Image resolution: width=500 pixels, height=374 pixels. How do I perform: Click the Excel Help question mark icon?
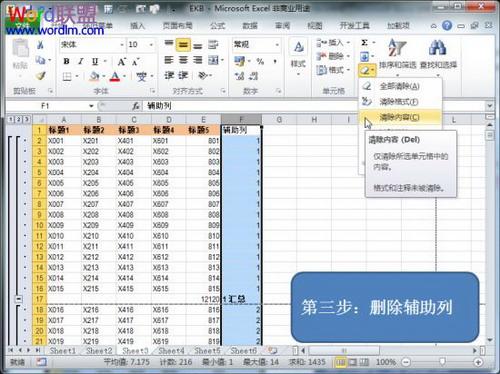(447, 25)
